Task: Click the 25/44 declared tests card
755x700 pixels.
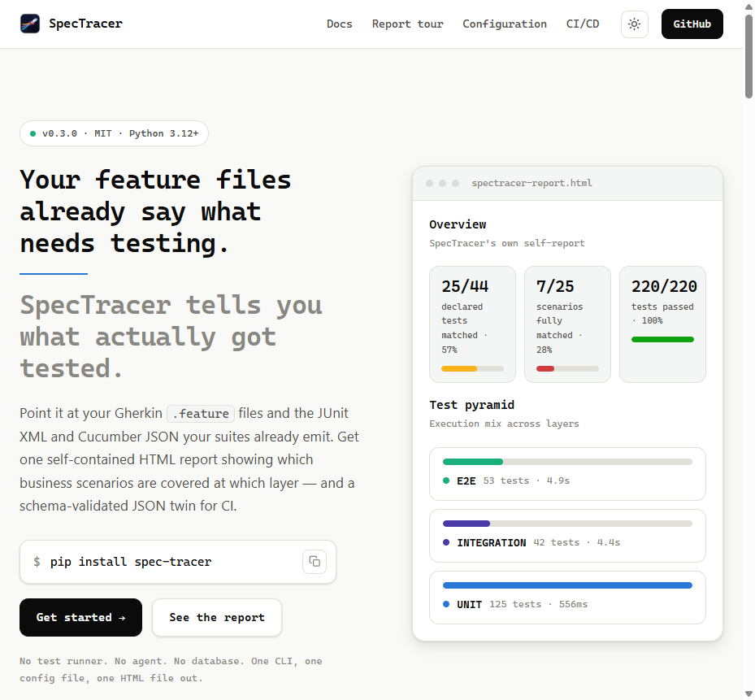Action: pyautogui.click(x=472, y=324)
